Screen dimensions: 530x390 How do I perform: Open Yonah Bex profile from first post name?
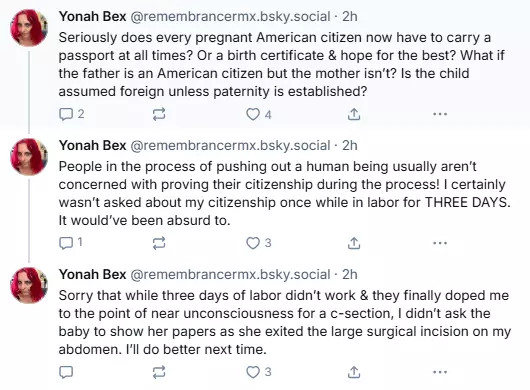tap(92, 16)
